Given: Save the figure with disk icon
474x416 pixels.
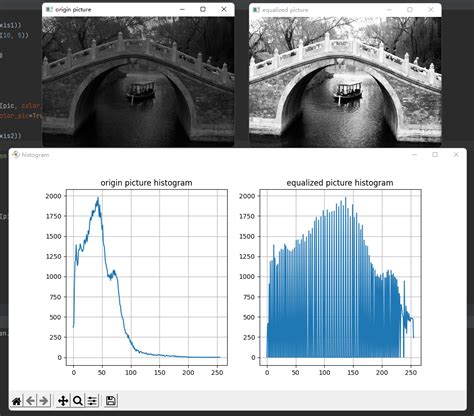Looking at the screenshot, I should click(111, 400).
